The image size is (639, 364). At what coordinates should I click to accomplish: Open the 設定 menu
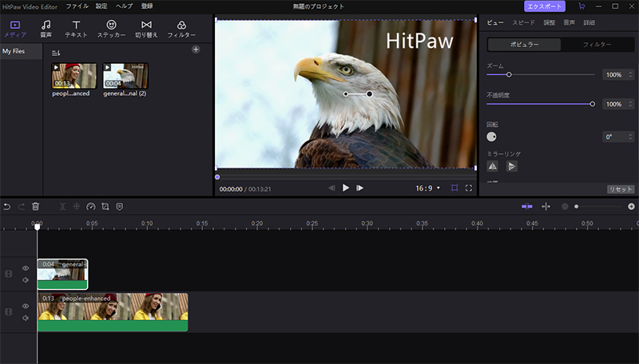[101, 6]
